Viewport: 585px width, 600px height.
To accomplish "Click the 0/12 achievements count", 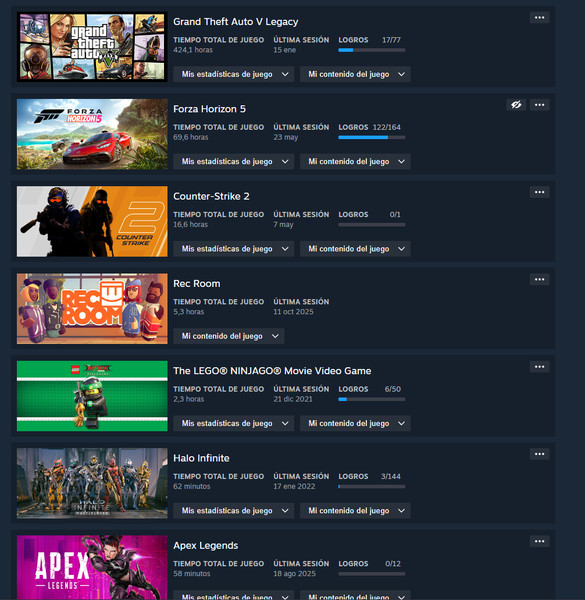I will [393, 563].
